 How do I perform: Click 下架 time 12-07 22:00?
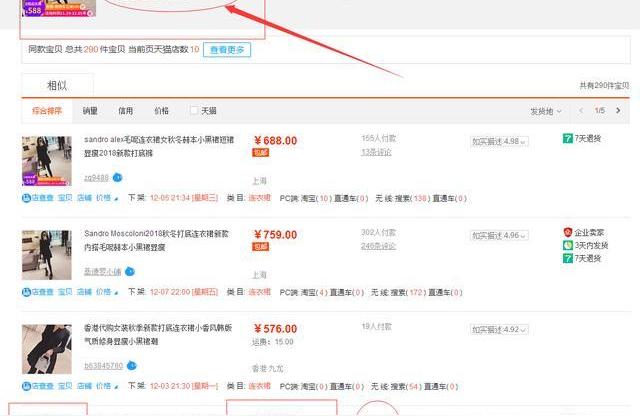click(x=184, y=292)
